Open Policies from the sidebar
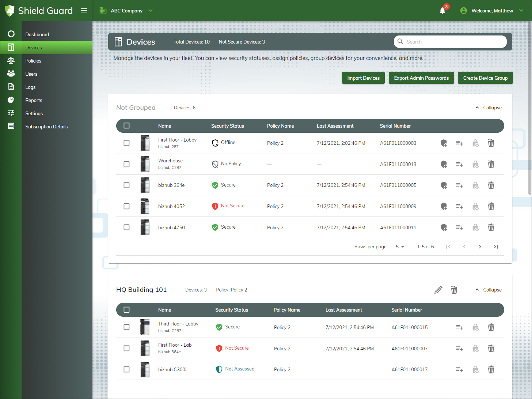This screenshot has height=399, width=532. [x=33, y=61]
